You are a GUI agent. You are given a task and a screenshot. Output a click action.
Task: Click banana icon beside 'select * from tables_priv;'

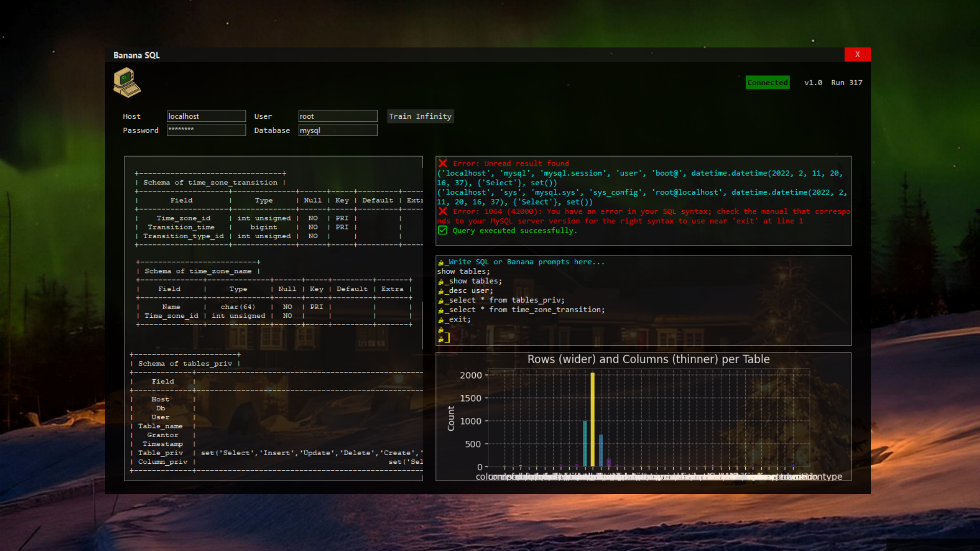pyautogui.click(x=441, y=301)
